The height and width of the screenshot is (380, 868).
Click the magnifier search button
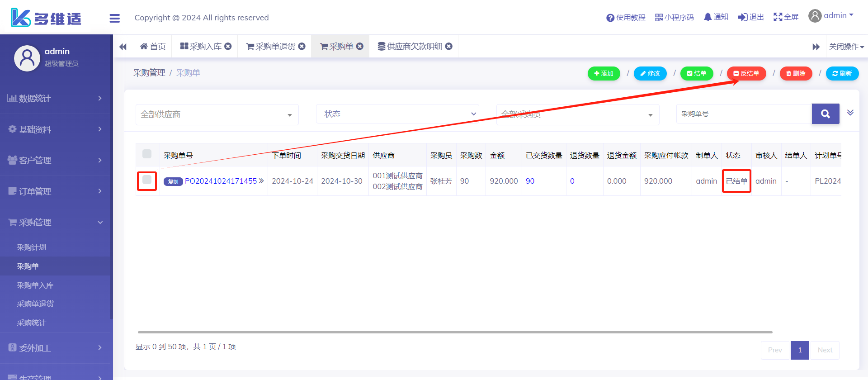coord(825,114)
